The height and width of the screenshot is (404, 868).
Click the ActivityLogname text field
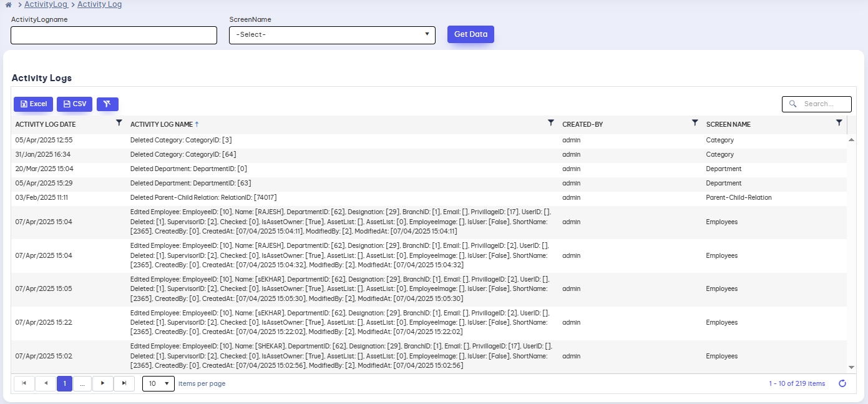[x=114, y=36]
